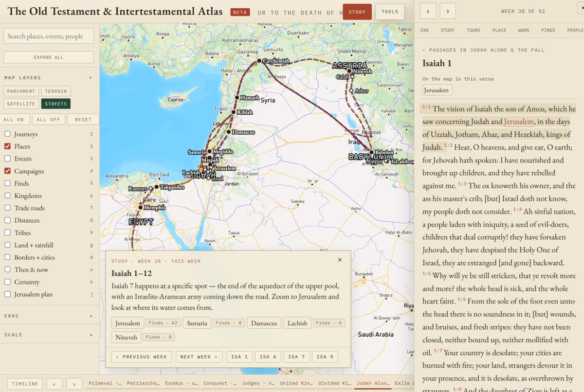Image resolution: width=584 pixels, height=392 pixels.
Task: Click the Nineveh map marker
Action: [349, 71]
